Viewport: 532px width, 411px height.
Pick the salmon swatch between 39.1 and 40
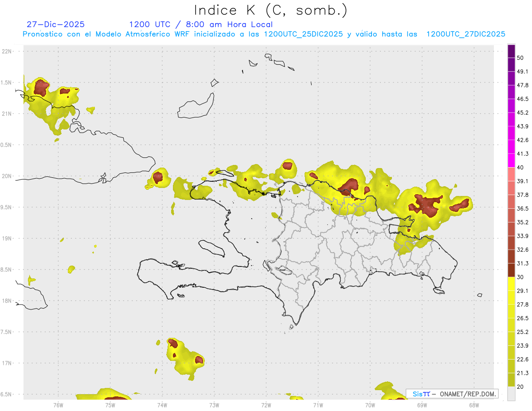[511, 175]
